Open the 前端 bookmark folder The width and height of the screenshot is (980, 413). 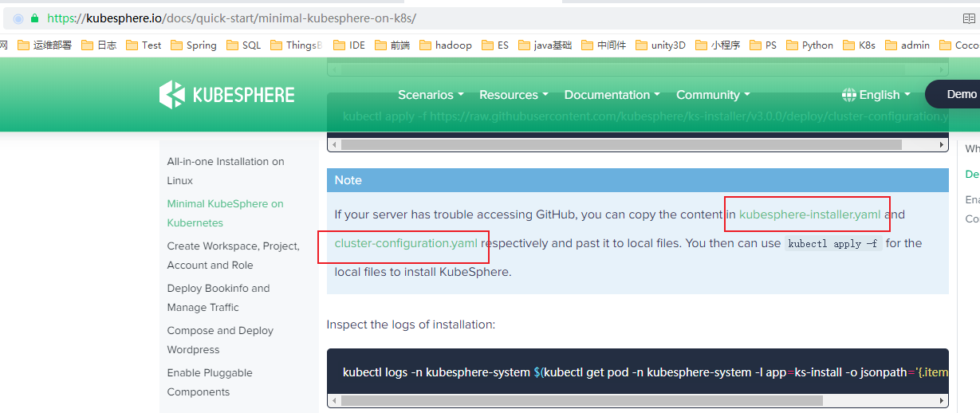pyautogui.click(x=392, y=45)
